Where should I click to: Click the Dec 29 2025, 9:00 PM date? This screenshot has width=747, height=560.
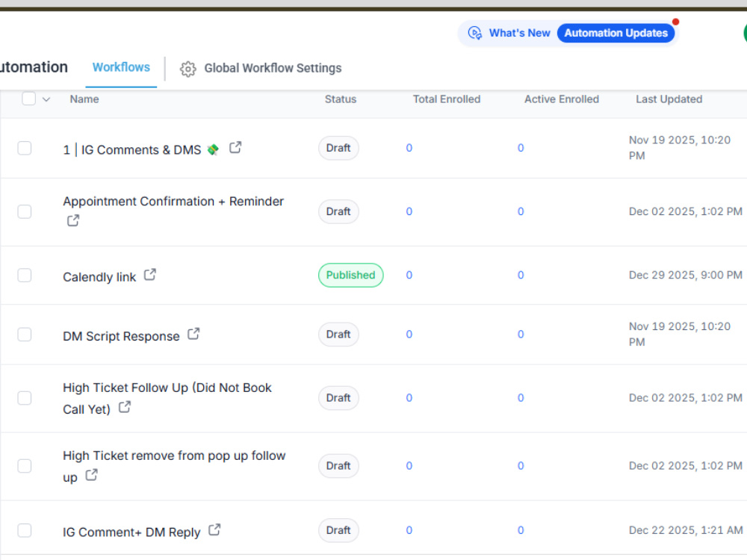click(x=686, y=276)
